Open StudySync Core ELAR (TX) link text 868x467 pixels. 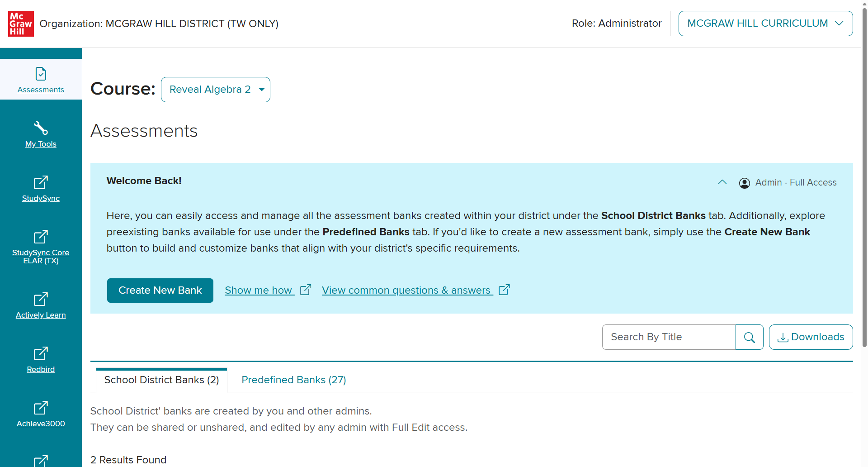41,257
